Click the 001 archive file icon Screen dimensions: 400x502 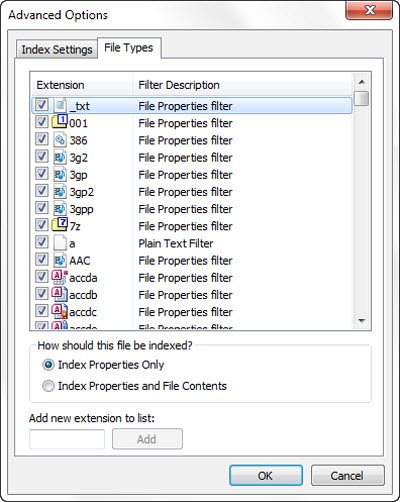[60, 122]
